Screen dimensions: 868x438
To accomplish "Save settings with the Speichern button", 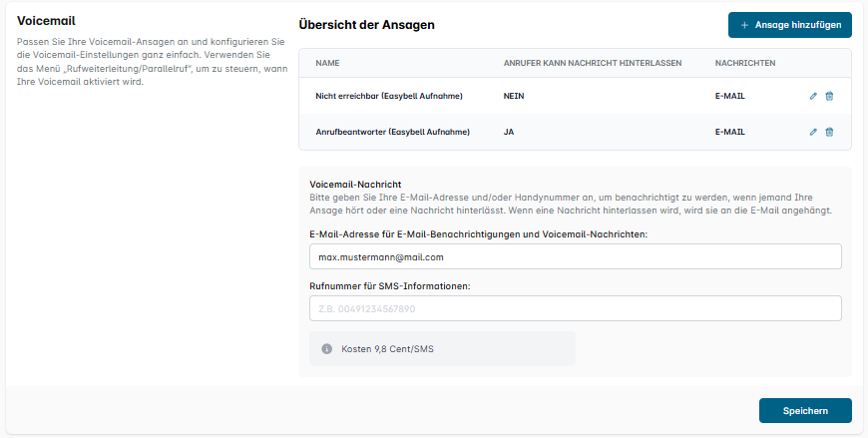I will coord(805,411).
